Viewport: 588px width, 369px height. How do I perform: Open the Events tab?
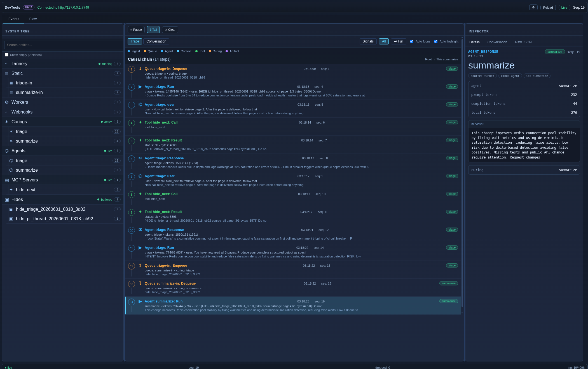coord(14,19)
